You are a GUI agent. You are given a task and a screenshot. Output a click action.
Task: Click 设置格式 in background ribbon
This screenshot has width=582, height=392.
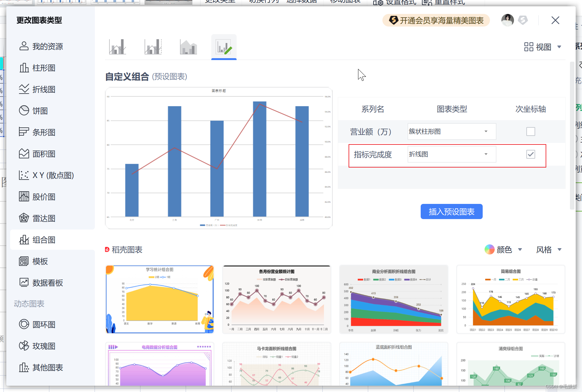pos(395,3)
